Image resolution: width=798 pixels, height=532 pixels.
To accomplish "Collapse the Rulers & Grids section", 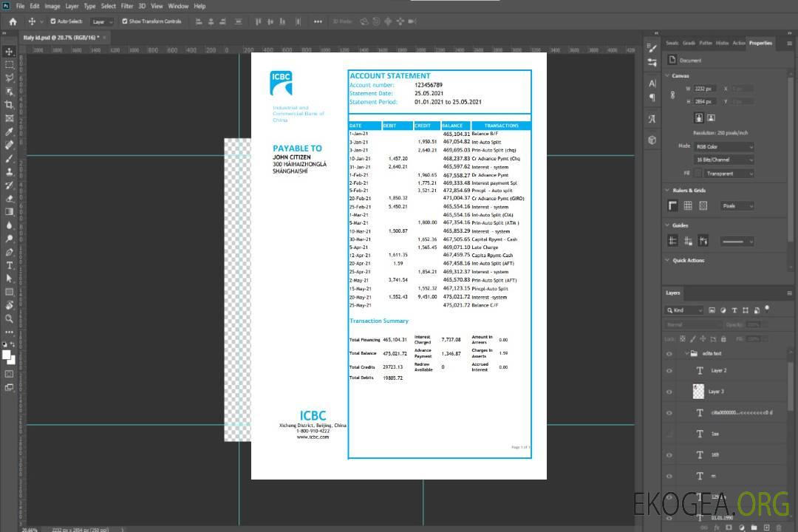I will coord(668,191).
